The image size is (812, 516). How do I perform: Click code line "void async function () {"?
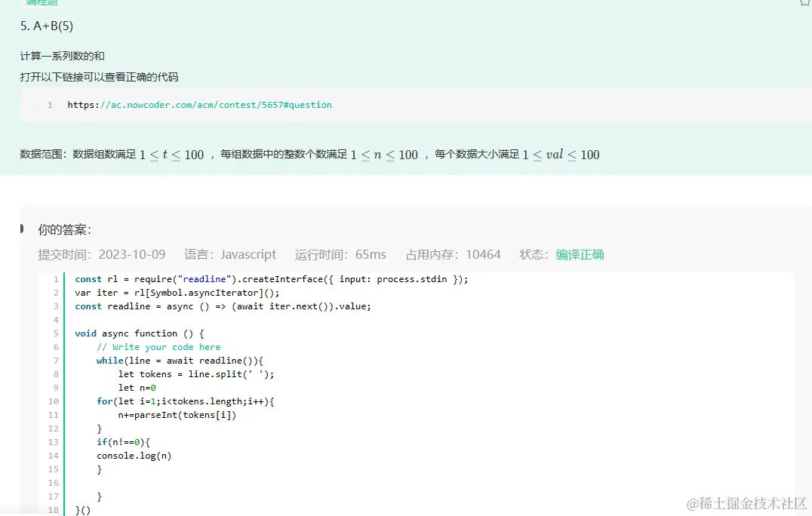coord(140,333)
